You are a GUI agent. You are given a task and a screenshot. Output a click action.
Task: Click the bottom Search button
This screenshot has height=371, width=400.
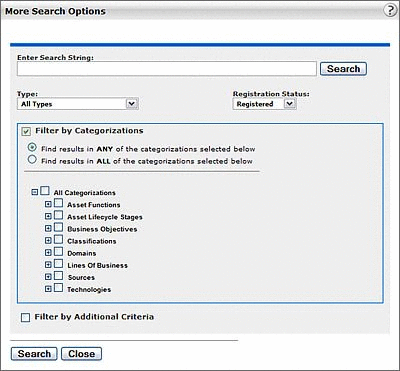[x=34, y=354]
